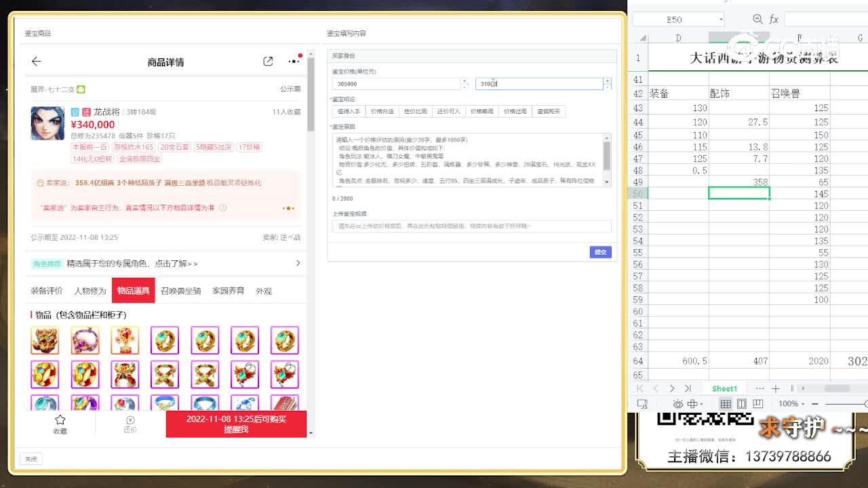Select 价格合适 conclusion option
868x488 pixels.
pos(382,111)
